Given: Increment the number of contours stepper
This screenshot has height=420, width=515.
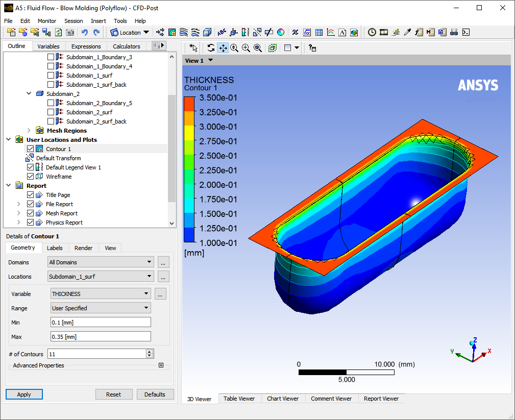Looking at the screenshot, I should [x=150, y=352].
